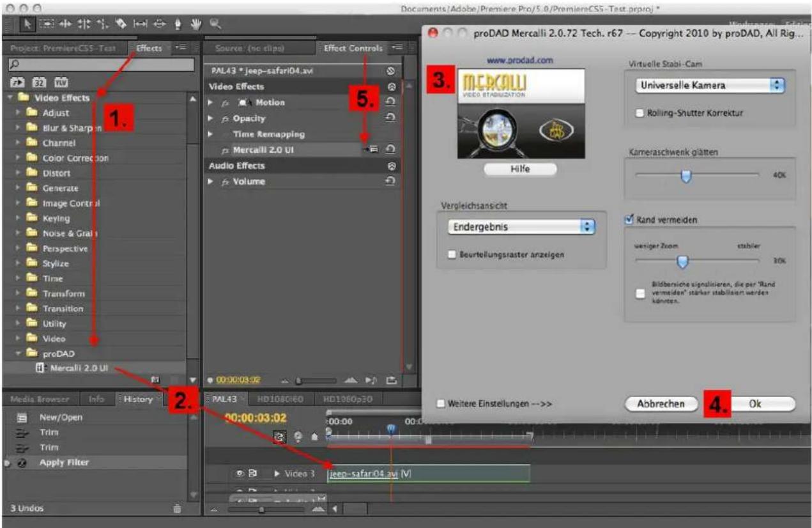Enable Beurteilungsraster anzeigen checkbox
The image size is (812, 528).
[x=452, y=254]
